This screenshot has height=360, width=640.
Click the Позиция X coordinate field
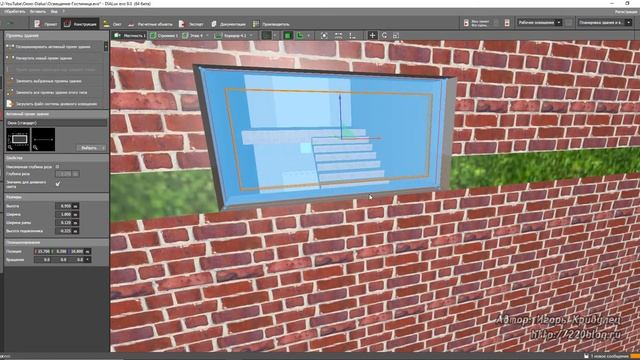43,251
